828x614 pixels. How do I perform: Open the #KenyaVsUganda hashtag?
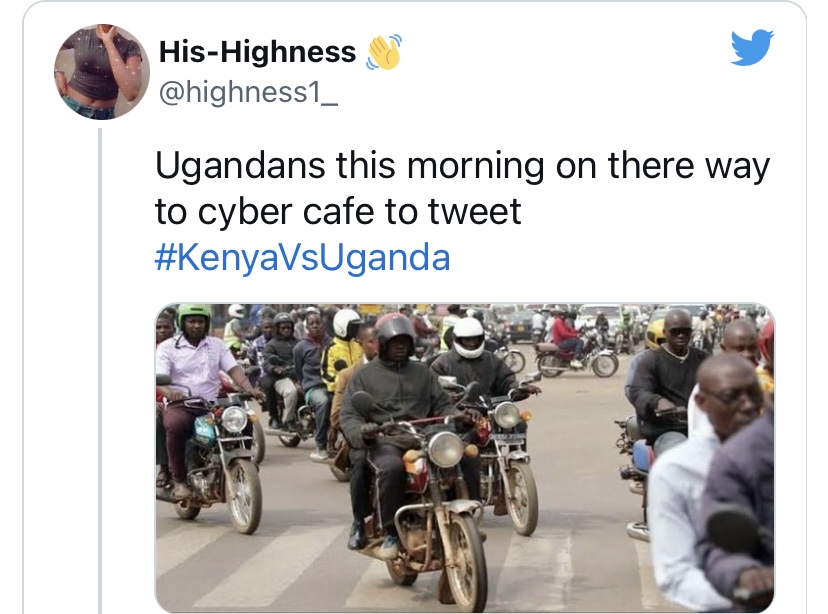coord(303,258)
